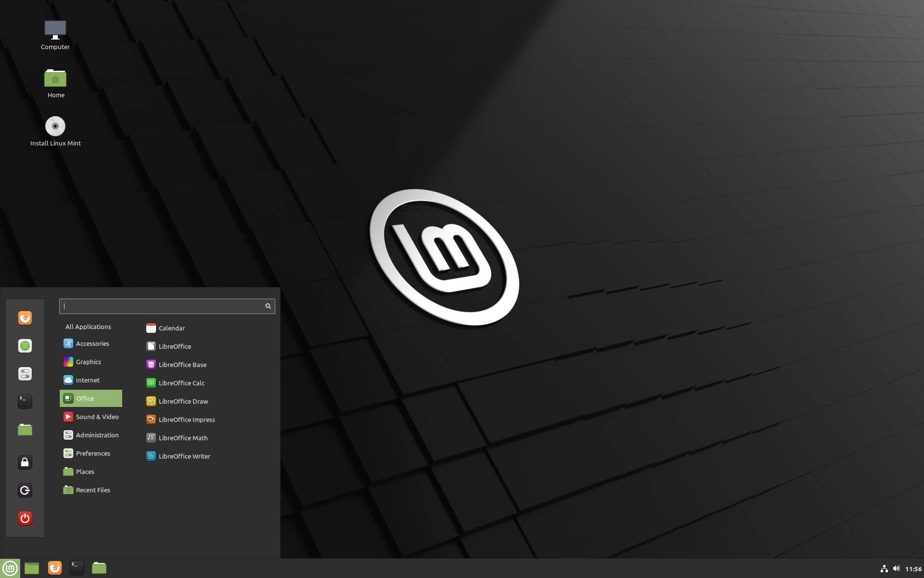Select Places in application menu
924x578 pixels.
(85, 471)
